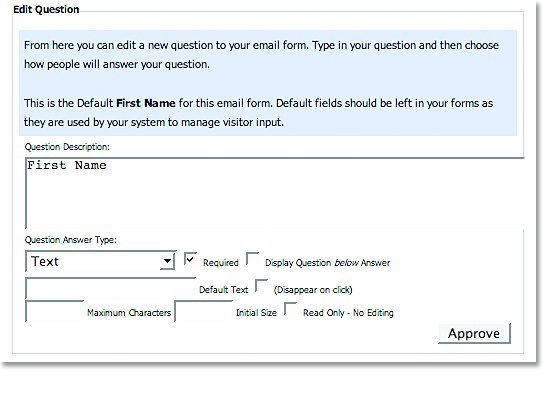
Task: Click the 'Question Description:' label
Action: (x=67, y=147)
